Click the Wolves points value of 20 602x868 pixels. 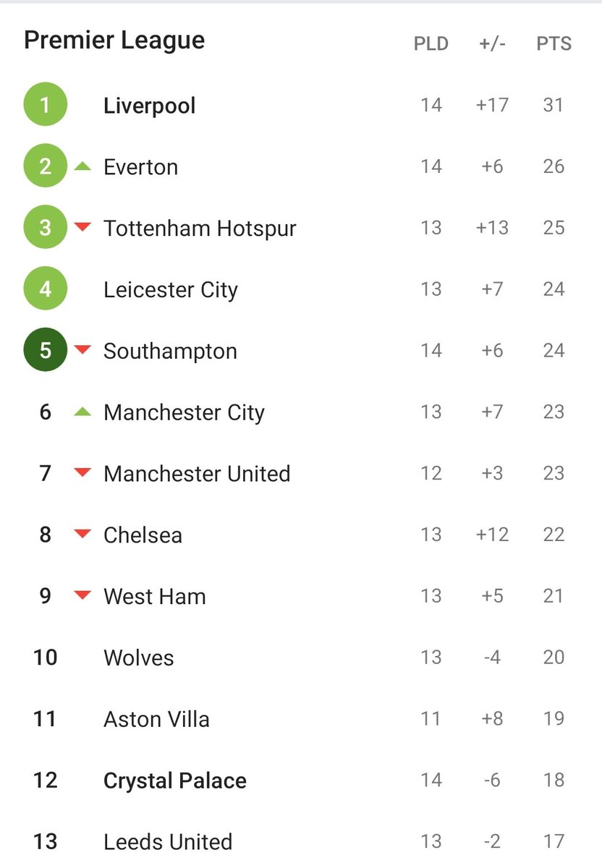click(x=554, y=658)
